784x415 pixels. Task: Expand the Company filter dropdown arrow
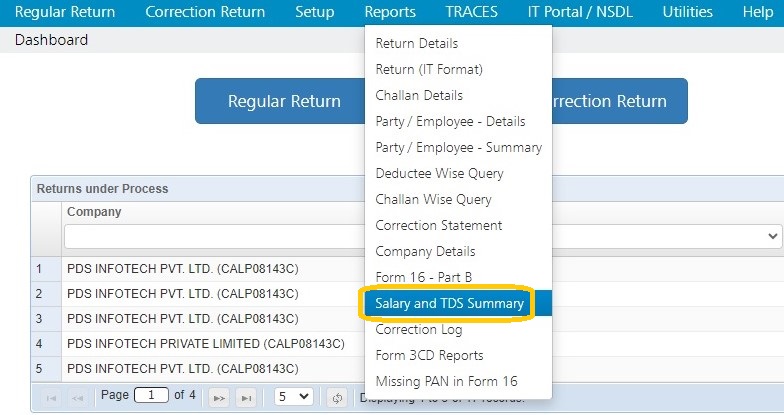773,236
